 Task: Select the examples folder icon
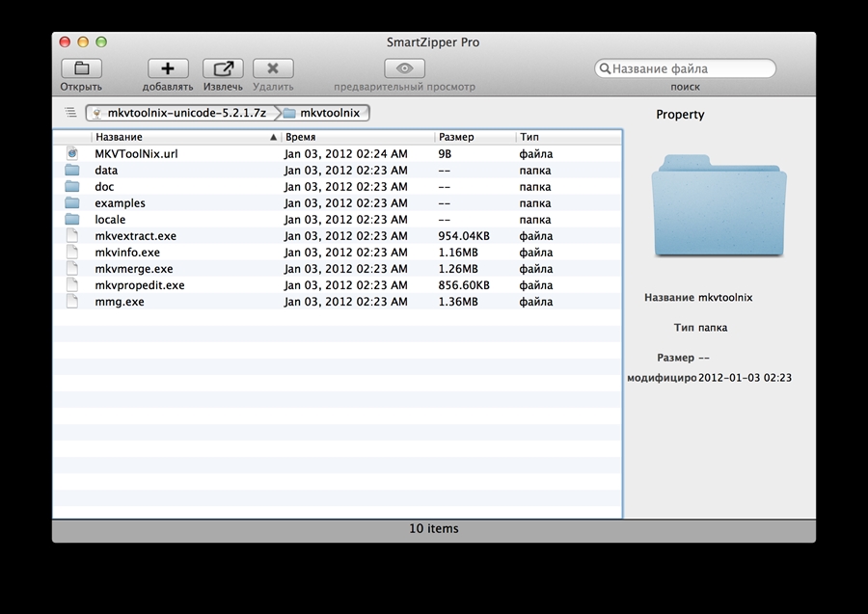pyautogui.click(x=72, y=203)
